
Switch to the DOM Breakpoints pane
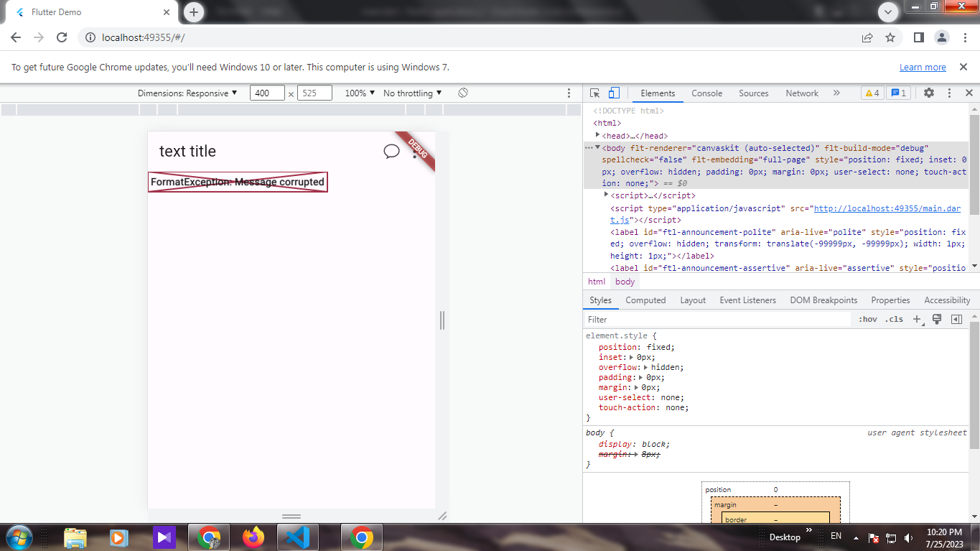click(x=823, y=300)
